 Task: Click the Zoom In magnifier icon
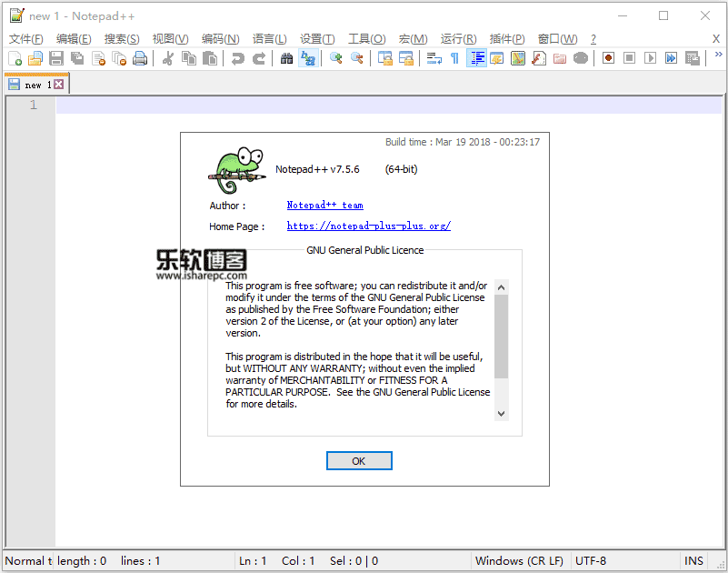point(336,58)
